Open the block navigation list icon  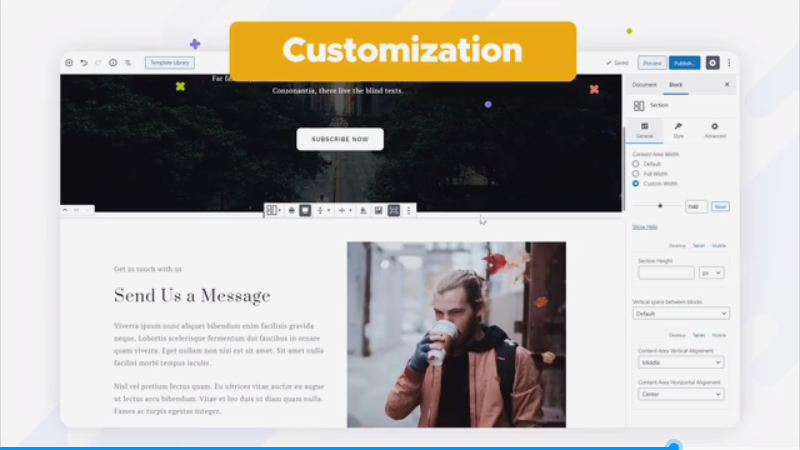(x=128, y=63)
